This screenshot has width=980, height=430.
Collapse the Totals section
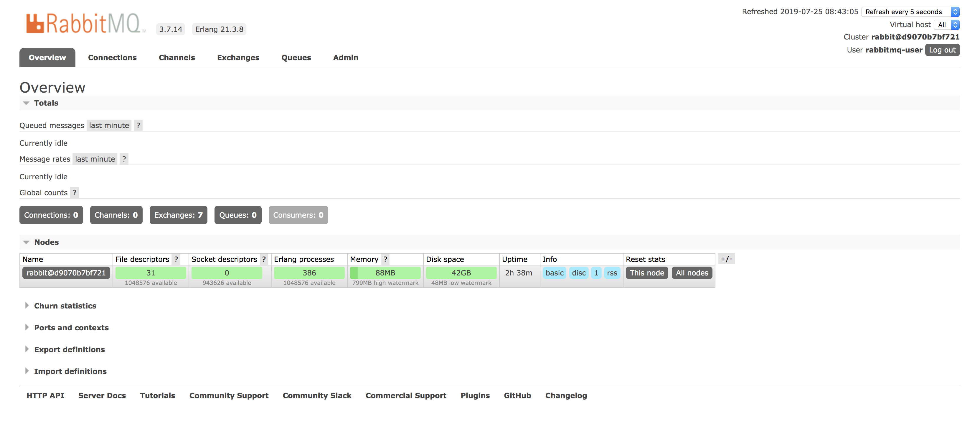(x=46, y=103)
